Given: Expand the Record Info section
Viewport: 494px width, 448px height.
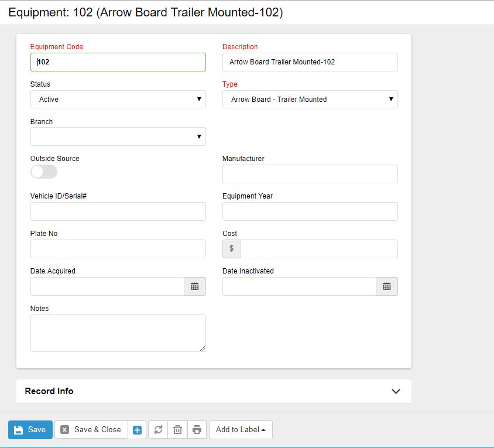Looking at the screenshot, I should (396, 391).
